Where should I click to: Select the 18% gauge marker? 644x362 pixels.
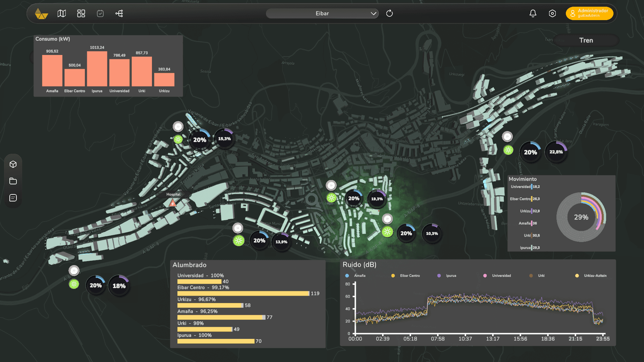click(119, 286)
